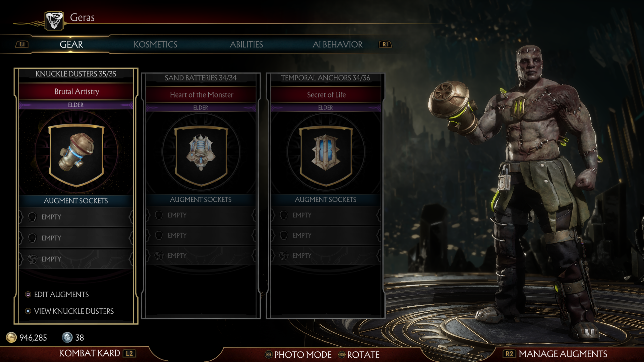Select second empty Temporal Anchors augment socket

tap(325, 235)
